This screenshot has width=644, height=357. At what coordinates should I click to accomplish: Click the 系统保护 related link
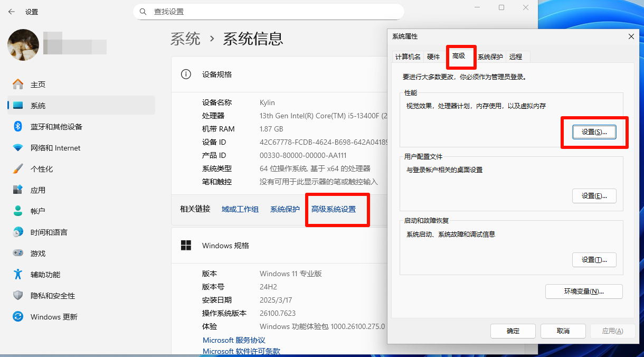point(285,209)
